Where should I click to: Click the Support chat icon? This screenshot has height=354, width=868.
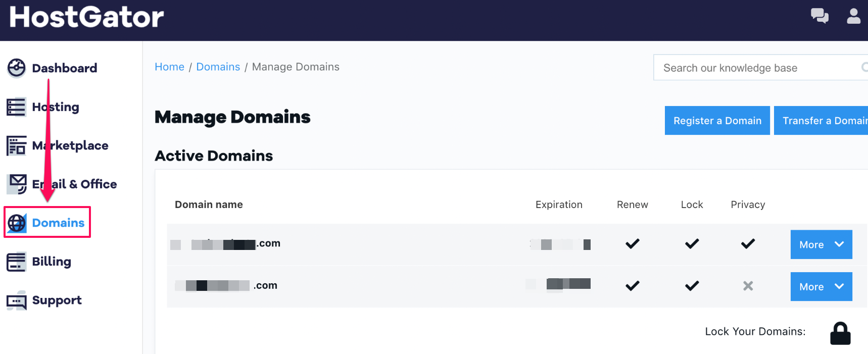point(16,300)
